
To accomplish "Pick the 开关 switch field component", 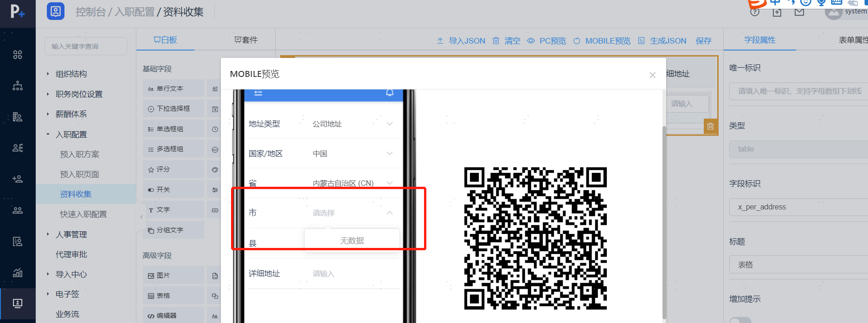I will [x=174, y=190].
